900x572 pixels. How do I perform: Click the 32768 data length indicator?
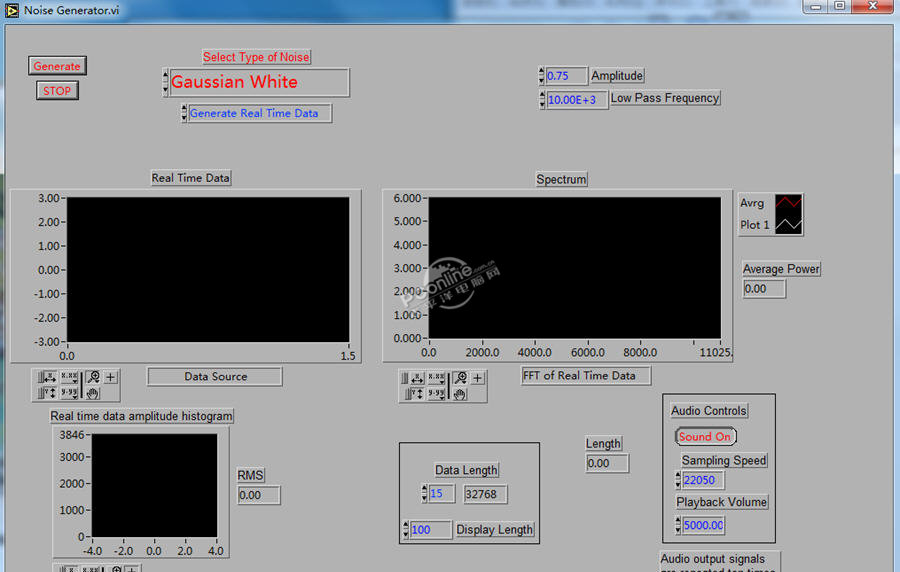pos(485,494)
